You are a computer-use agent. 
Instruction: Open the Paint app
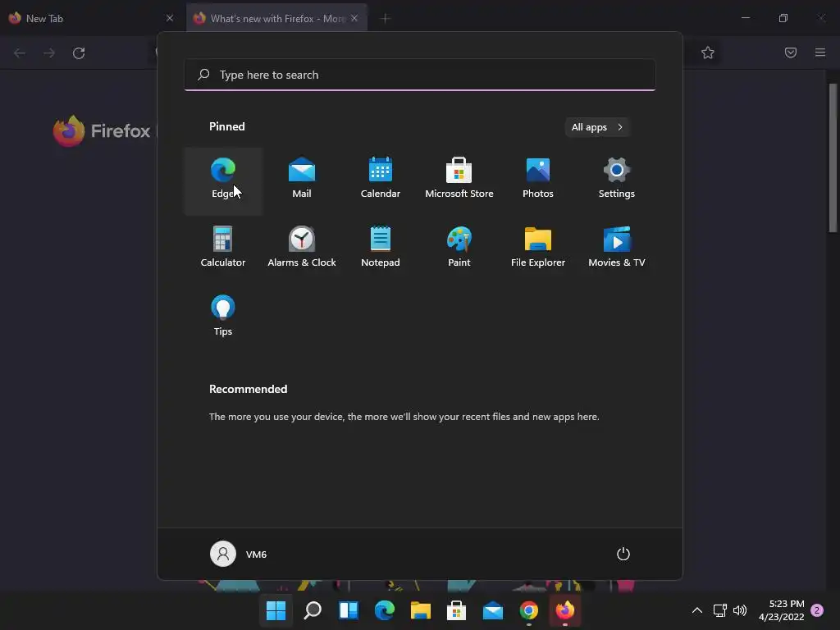tap(459, 249)
